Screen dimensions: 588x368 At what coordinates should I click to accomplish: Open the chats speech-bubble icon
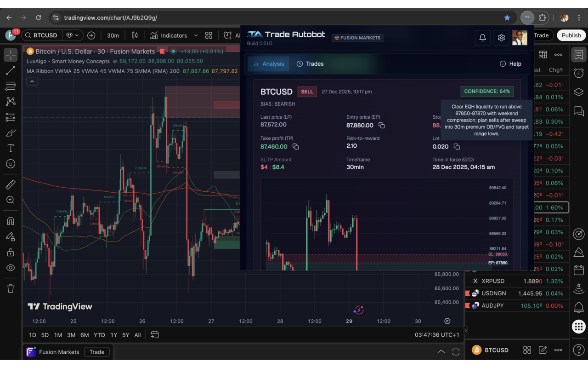[579, 111]
